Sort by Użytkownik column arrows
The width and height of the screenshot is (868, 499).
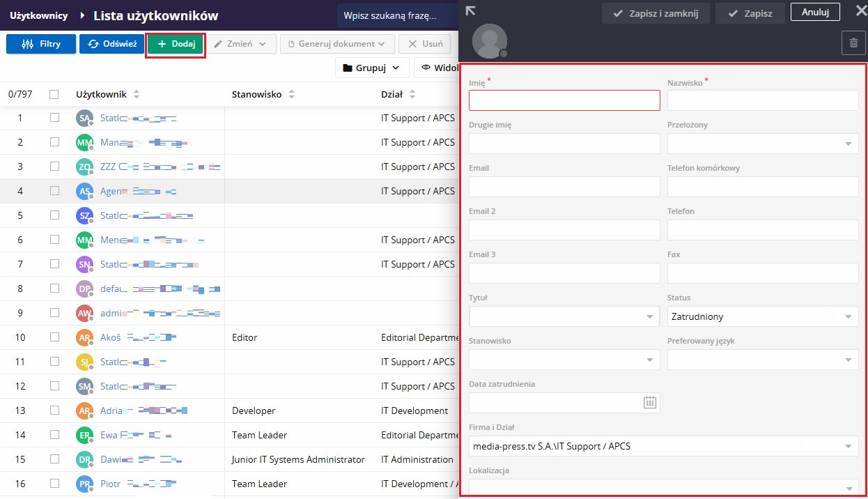point(137,95)
